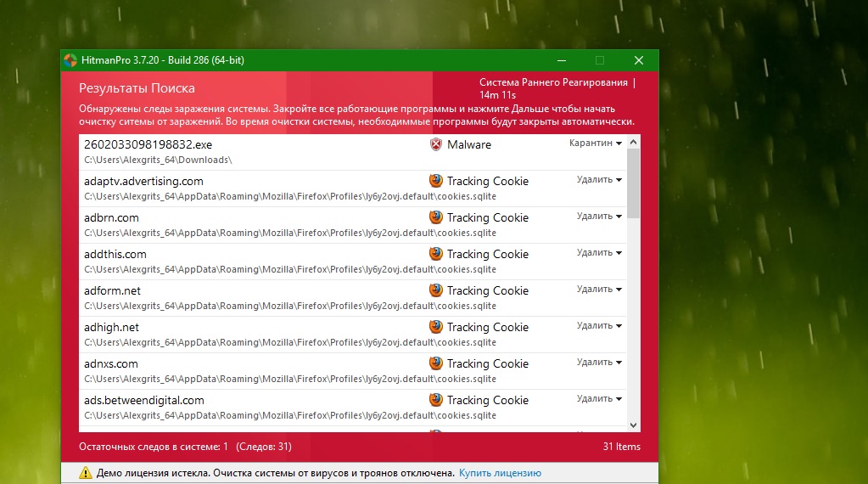Open Удалить dropdown for adhigh.net

tap(600, 325)
